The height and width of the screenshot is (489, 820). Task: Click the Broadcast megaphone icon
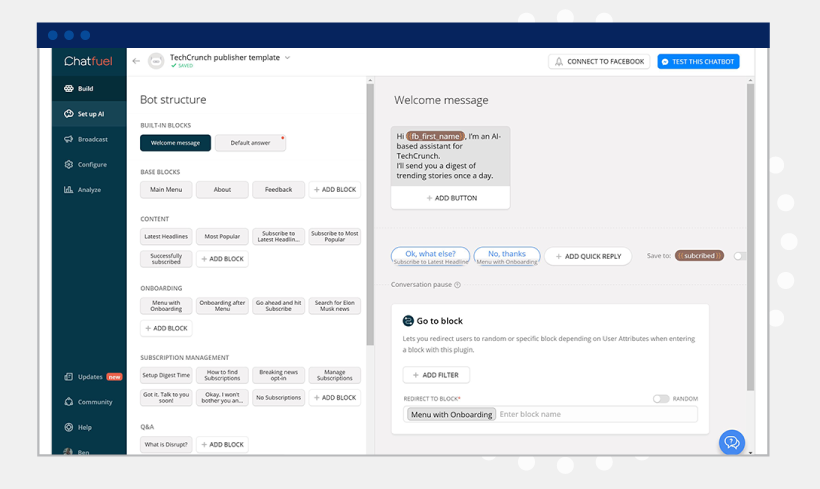click(69, 139)
